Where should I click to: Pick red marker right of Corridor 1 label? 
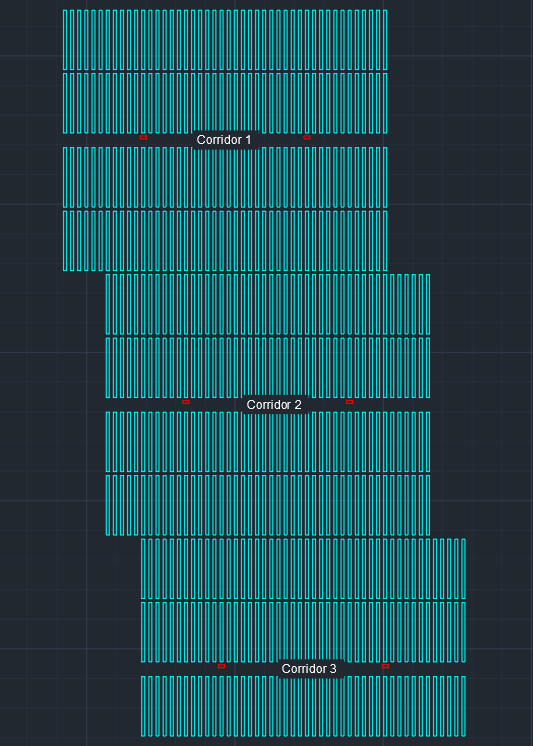point(306,137)
